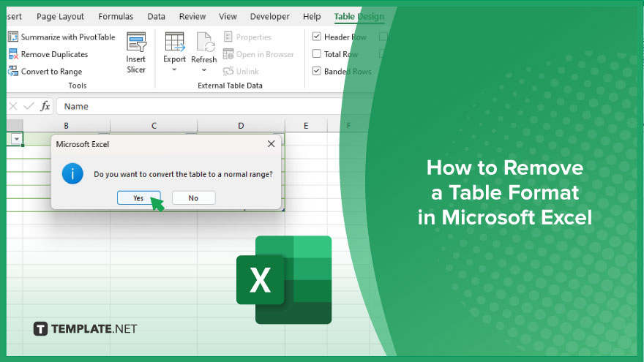Select column E header
This screenshot has width=644, height=362.
pos(306,126)
